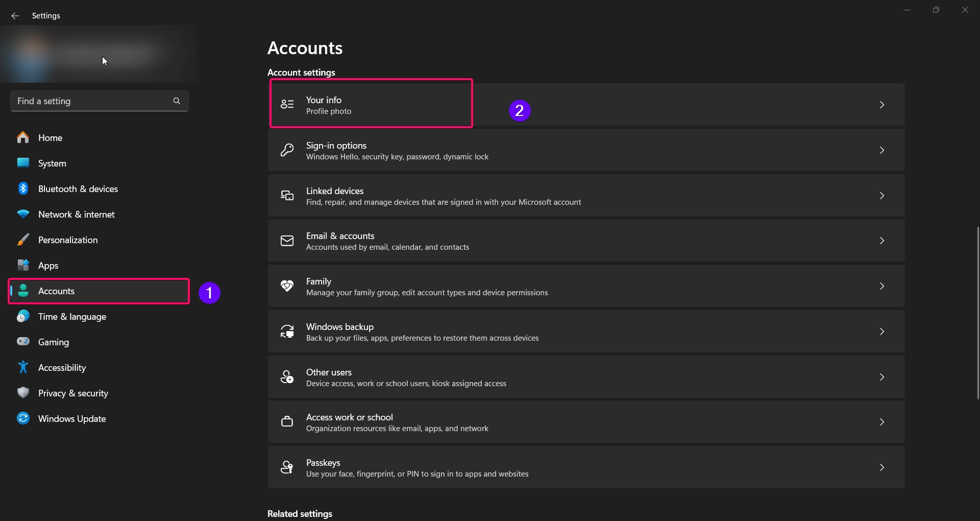Expand Your info chevron
This screenshot has width=980, height=521.
pos(882,105)
